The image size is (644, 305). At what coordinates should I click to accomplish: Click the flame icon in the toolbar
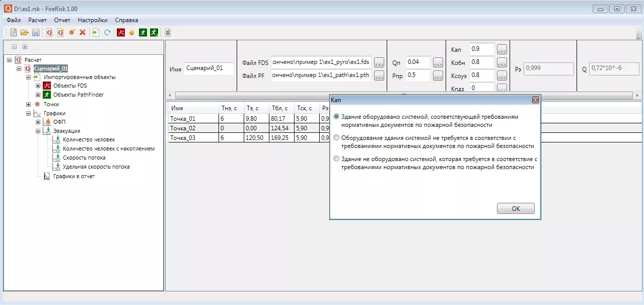pyautogui.click(x=132, y=33)
